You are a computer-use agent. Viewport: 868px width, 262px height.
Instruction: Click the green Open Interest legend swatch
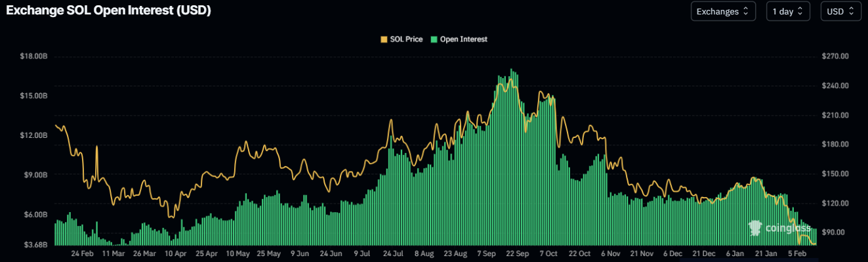click(434, 39)
